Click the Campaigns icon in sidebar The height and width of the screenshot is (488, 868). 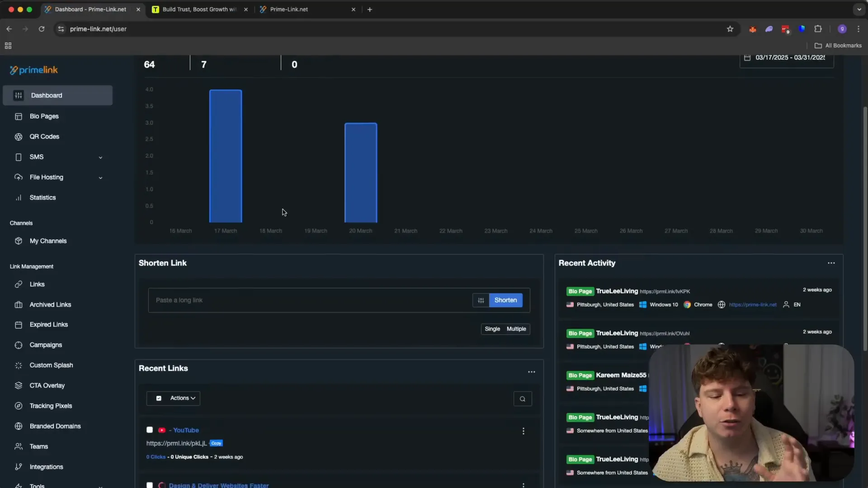[x=19, y=345]
